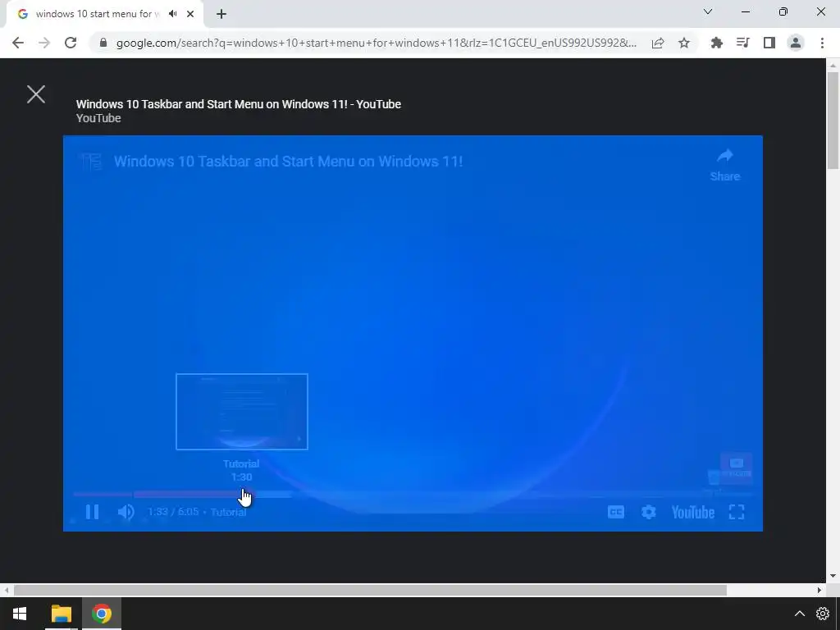This screenshot has width=840, height=630.
Task: Expand the tab search chevron
Action: point(708,11)
